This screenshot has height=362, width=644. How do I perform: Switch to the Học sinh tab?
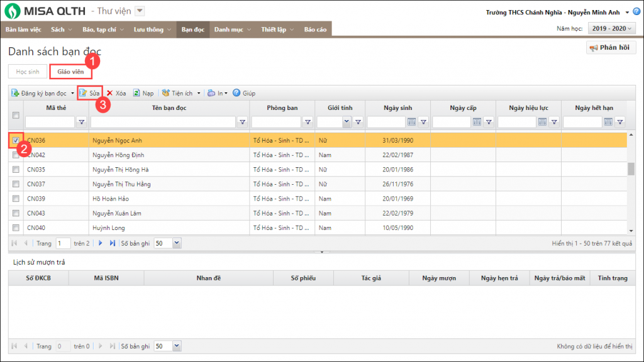coord(28,72)
